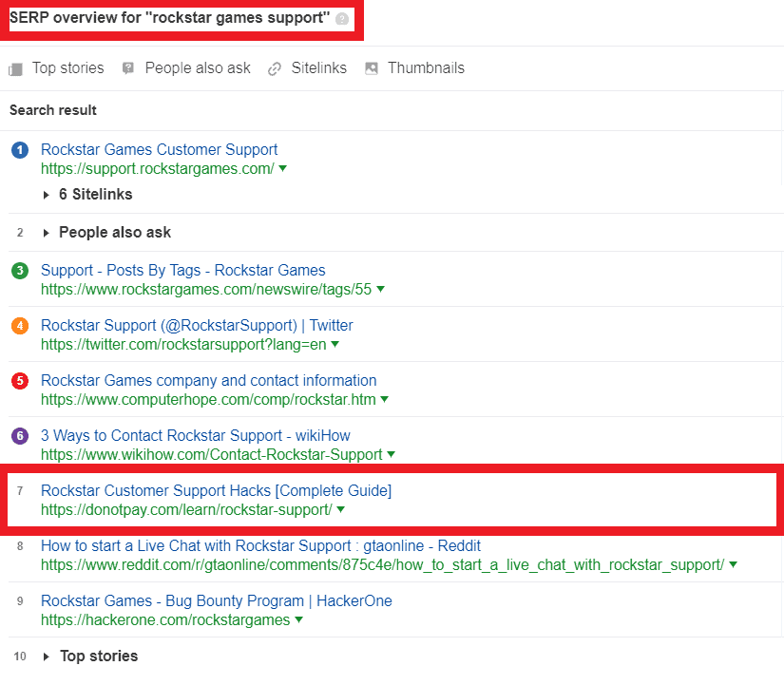
Task: Select Sitelinks legend label
Action: click(319, 68)
